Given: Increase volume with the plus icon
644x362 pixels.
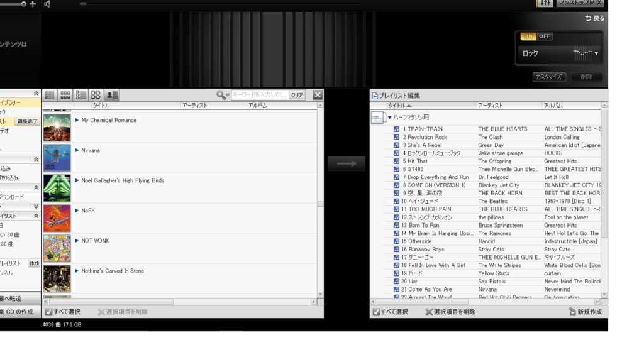Looking at the screenshot, I should [x=33, y=4].
